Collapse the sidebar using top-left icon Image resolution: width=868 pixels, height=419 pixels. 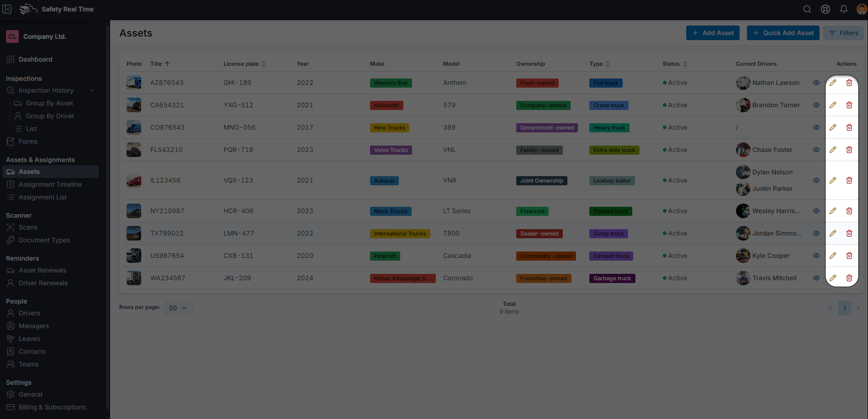pos(7,9)
